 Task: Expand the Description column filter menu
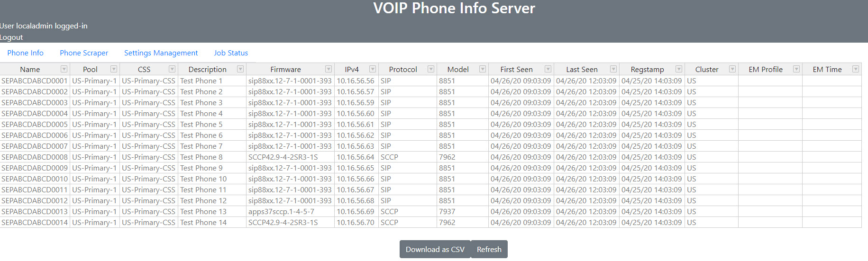240,69
